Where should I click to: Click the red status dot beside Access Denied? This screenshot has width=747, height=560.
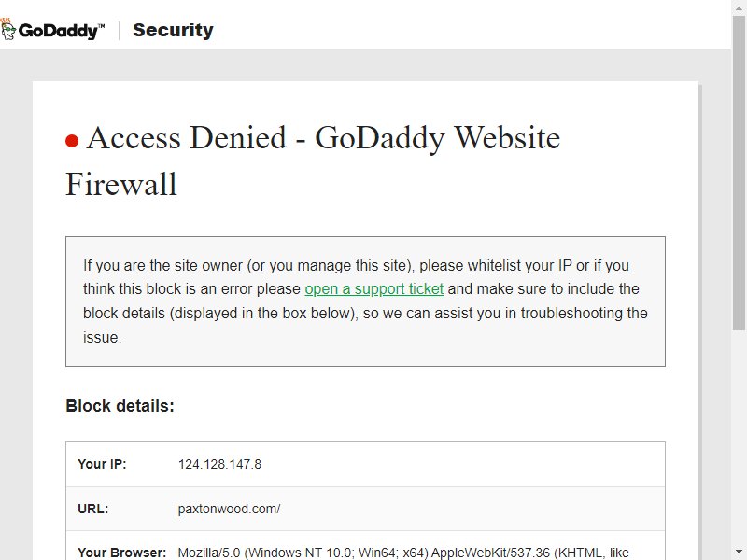coord(72,141)
